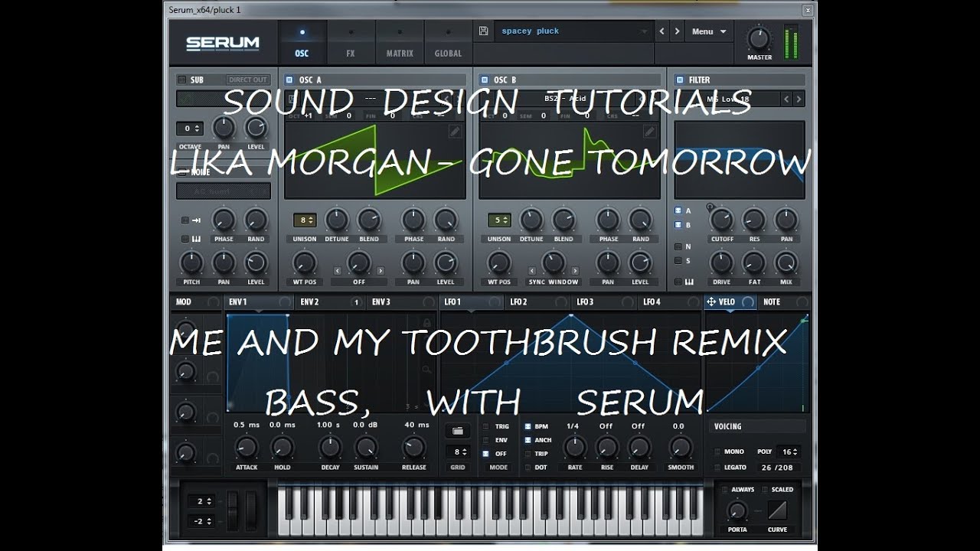
Task: Go to next preset arrow
Action: click(x=676, y=31)
